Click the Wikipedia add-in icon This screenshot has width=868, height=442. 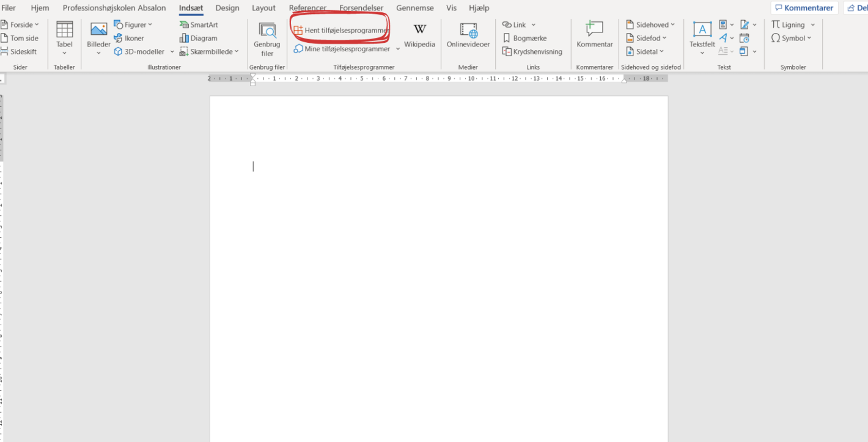tap(419, 30)
